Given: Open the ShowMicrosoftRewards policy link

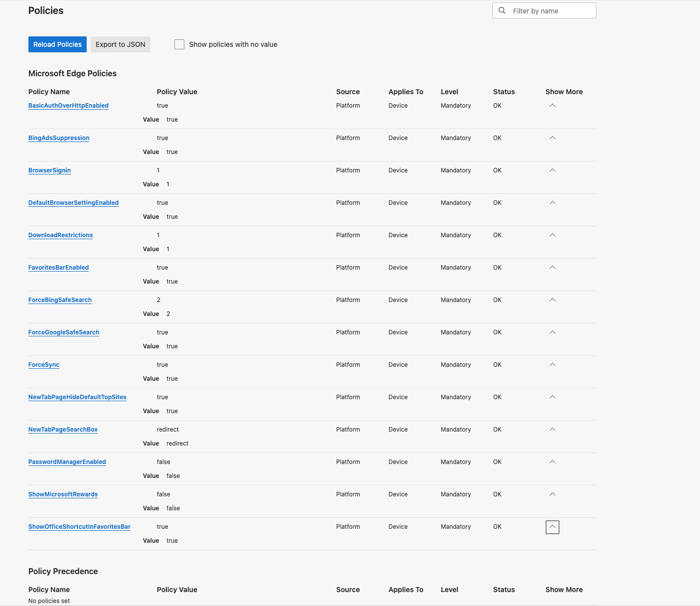Looking at the screenshot, I should coord(63,494).
